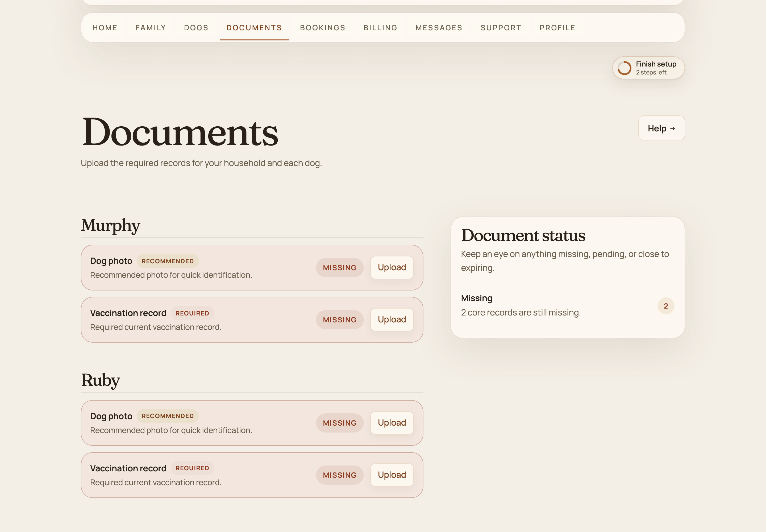766x532 pixels.
Task: Go to the Support tab
Action: pos(501,28)
